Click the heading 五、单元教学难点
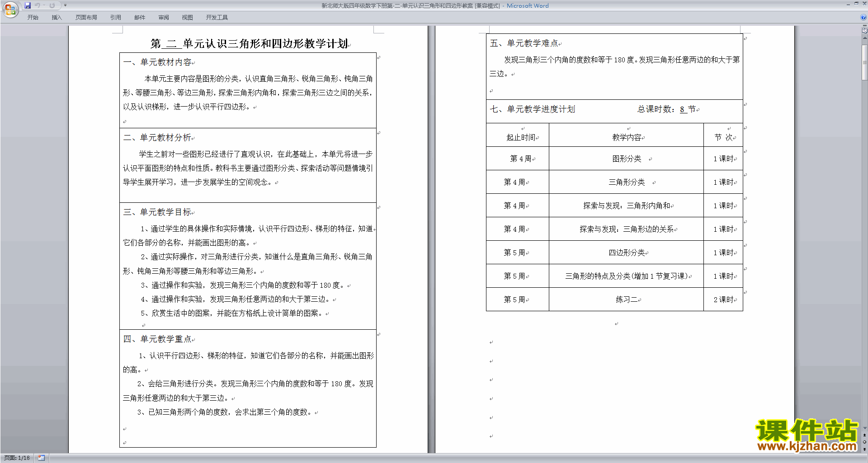Viewport: 868px width, 463px height. coord(524,43)
